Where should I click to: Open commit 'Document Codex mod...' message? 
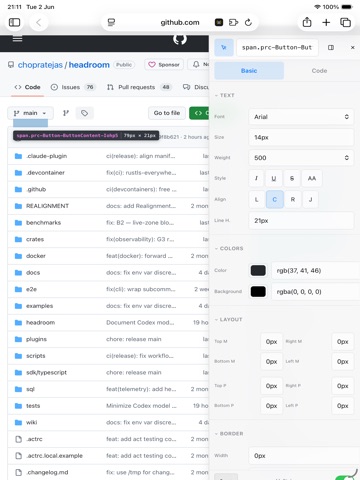point(140,322)
